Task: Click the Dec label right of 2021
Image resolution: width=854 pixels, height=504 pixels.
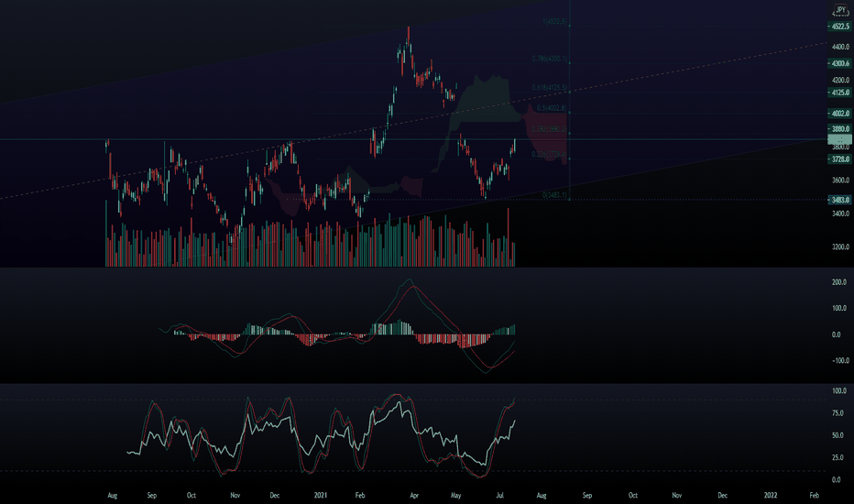Action: pyautogui.click(x=722, y=495)
